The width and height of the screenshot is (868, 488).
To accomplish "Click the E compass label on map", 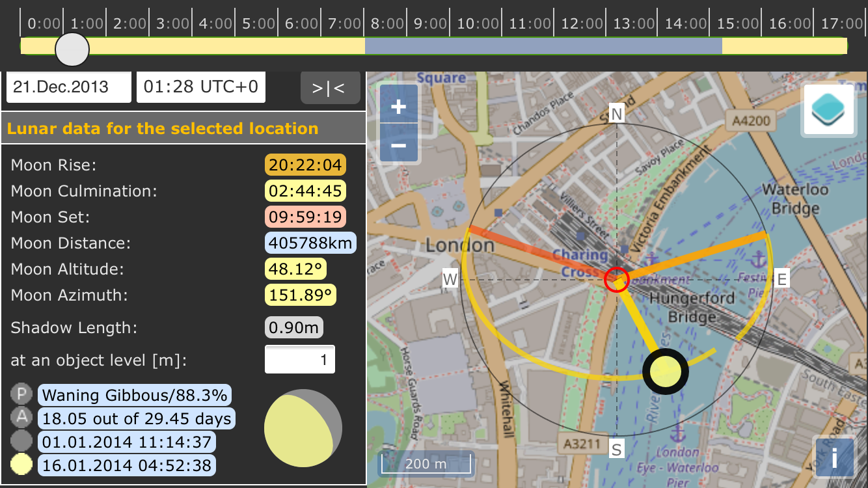I will pyautogui.click(x=781, y=280).
